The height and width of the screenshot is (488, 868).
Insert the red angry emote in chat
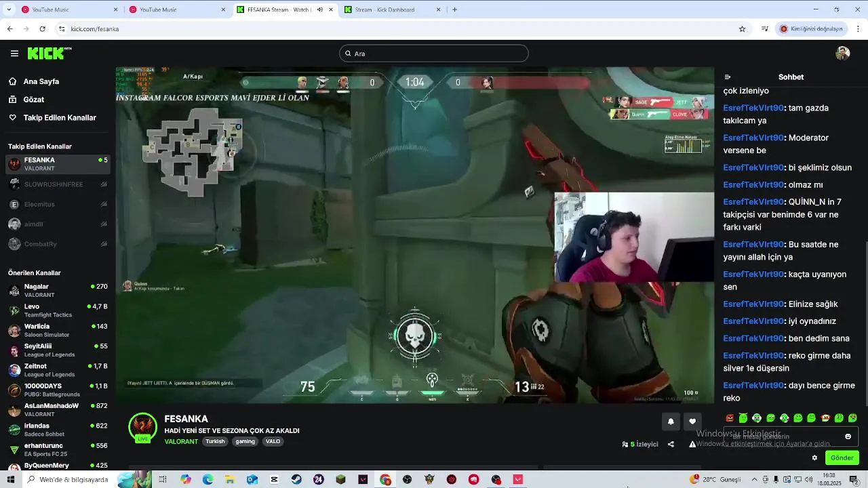730,418
